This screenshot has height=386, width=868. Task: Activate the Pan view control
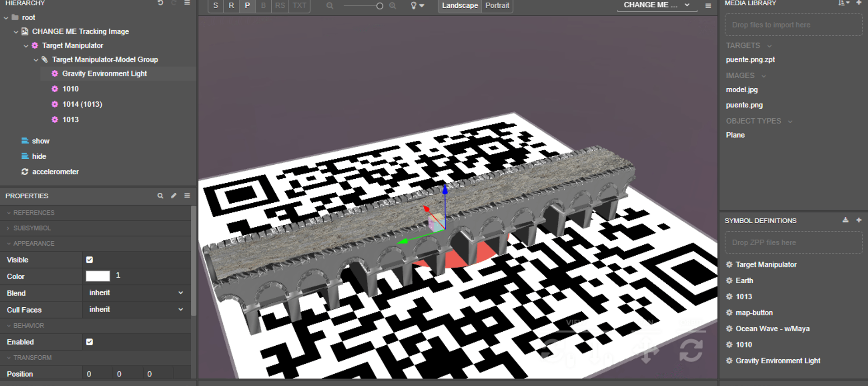[x=646, y=349]
